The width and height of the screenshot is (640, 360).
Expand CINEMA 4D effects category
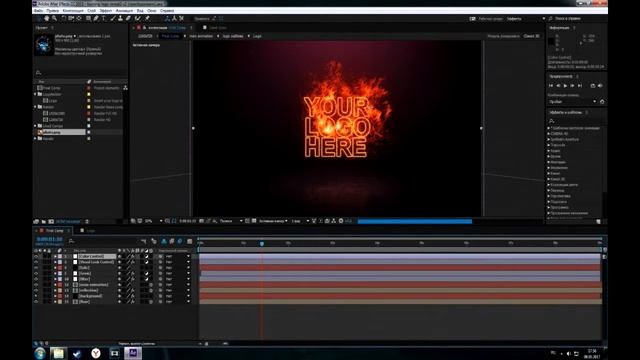[549, 133]
